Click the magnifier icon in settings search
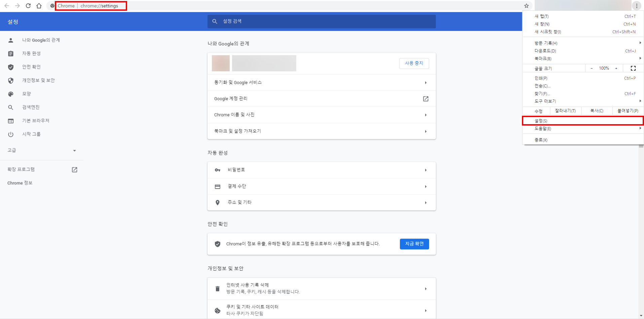Screen dimensions: 644x319 pos(215,21)
